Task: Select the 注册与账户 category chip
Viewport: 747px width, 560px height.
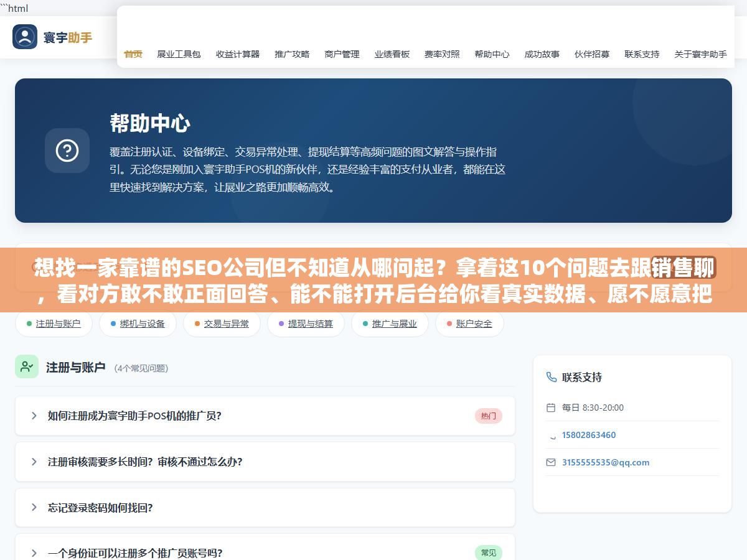Action: tap(54, 324)
